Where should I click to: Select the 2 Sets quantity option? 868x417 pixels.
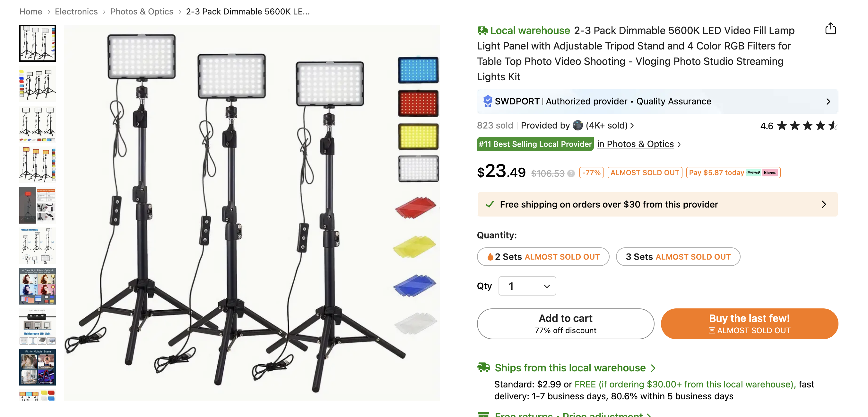[543, 257]
